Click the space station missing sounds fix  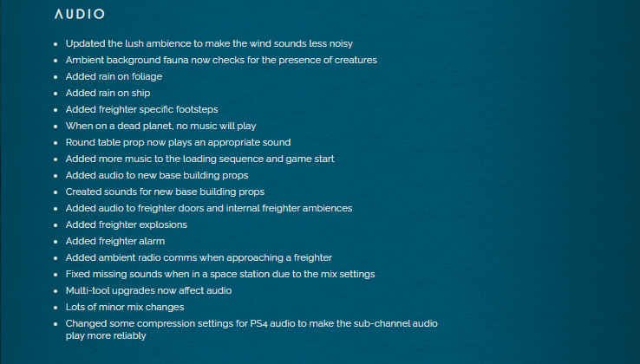coord(220,274)
